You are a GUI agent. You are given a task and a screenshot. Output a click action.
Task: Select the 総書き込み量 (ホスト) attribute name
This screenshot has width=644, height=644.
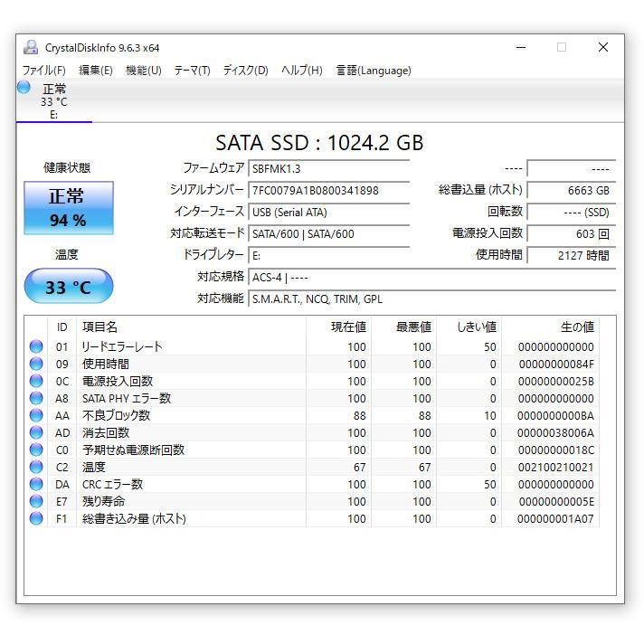[134, 519]
